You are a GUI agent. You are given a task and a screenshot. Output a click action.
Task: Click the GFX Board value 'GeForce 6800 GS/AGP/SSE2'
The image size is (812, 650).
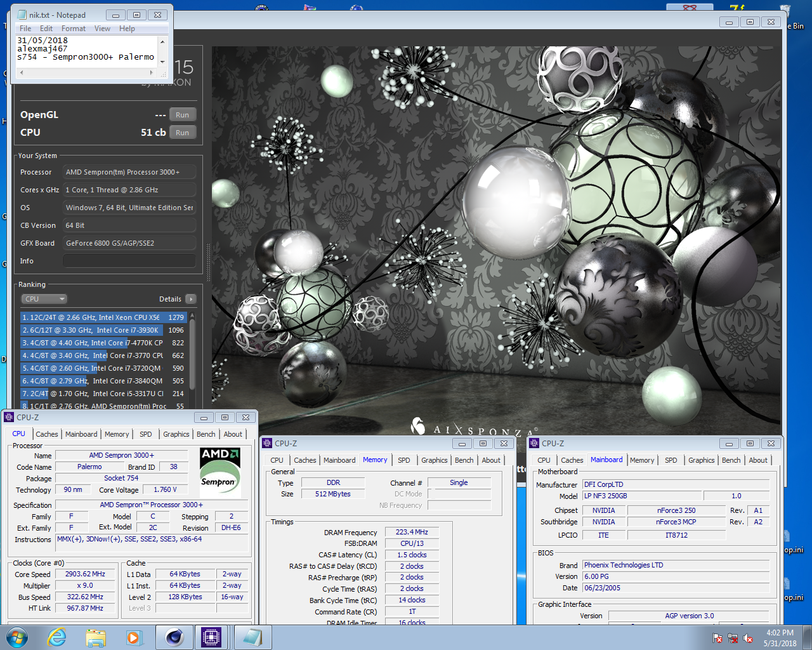click(x=129, y=243)
